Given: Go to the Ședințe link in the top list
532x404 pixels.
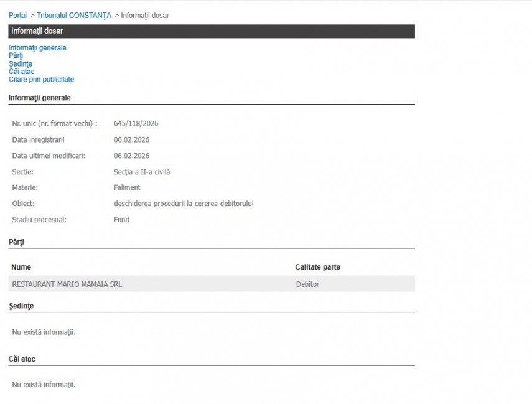Looking at the screenshot, I should [x=20, y=63].
